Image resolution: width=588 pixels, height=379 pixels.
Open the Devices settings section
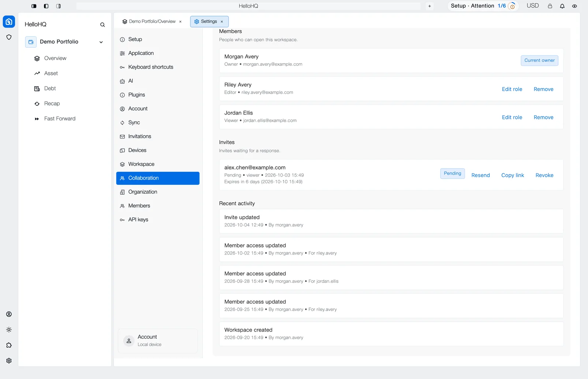coord(158,150)
